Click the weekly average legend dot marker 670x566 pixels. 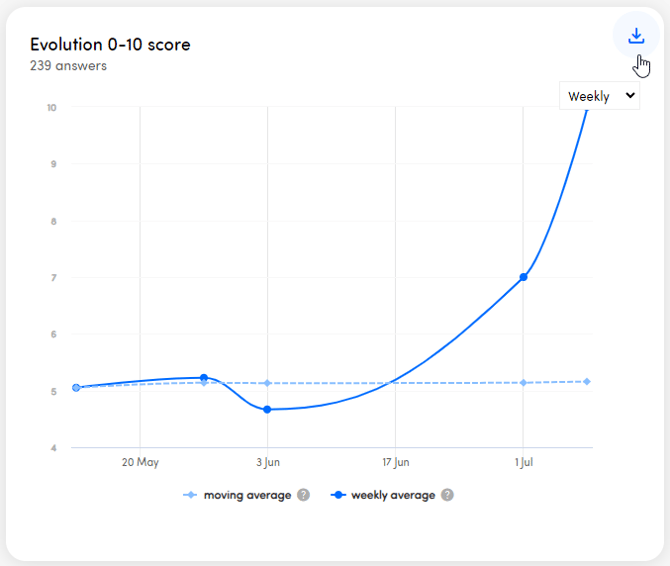pos(338,495)
